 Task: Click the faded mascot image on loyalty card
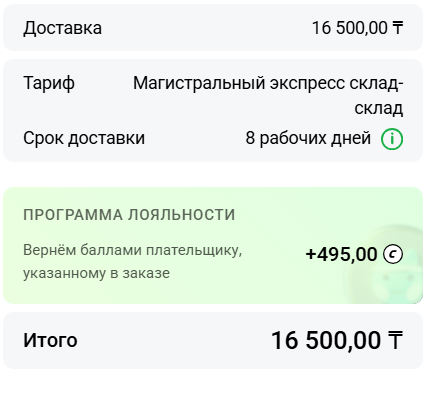388,267
